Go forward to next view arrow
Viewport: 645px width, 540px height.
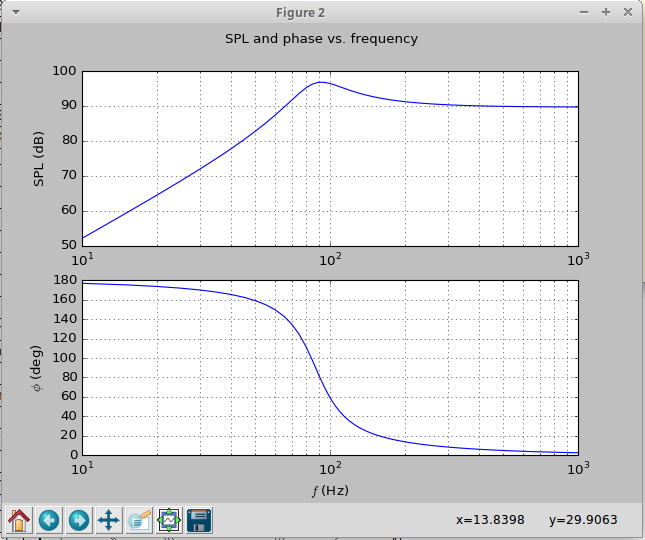click(79, 520)
